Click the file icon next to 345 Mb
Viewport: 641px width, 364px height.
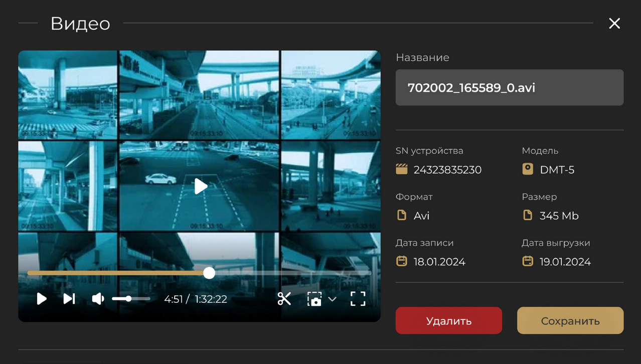[528, 216]
